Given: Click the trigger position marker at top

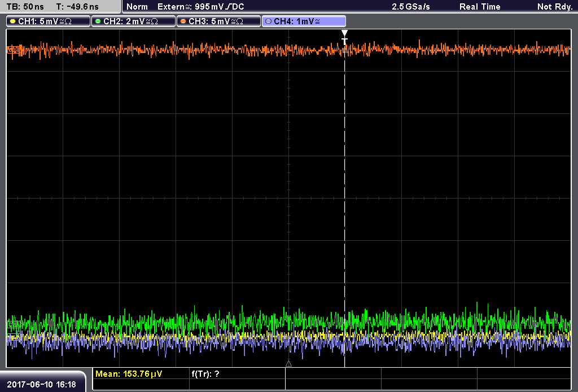Looking at the screenshot, I should (x=344, y=36).
